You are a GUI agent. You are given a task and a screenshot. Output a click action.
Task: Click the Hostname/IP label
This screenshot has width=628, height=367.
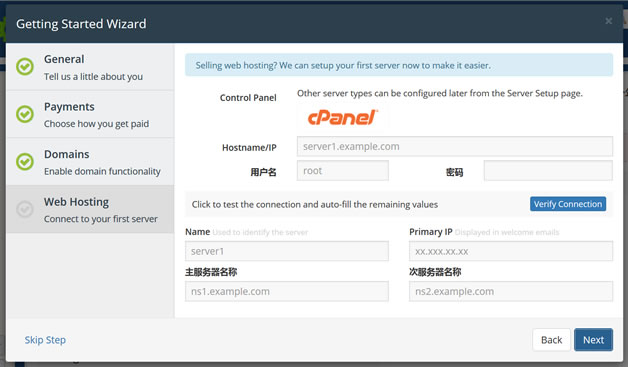click(x=249, y=148)
